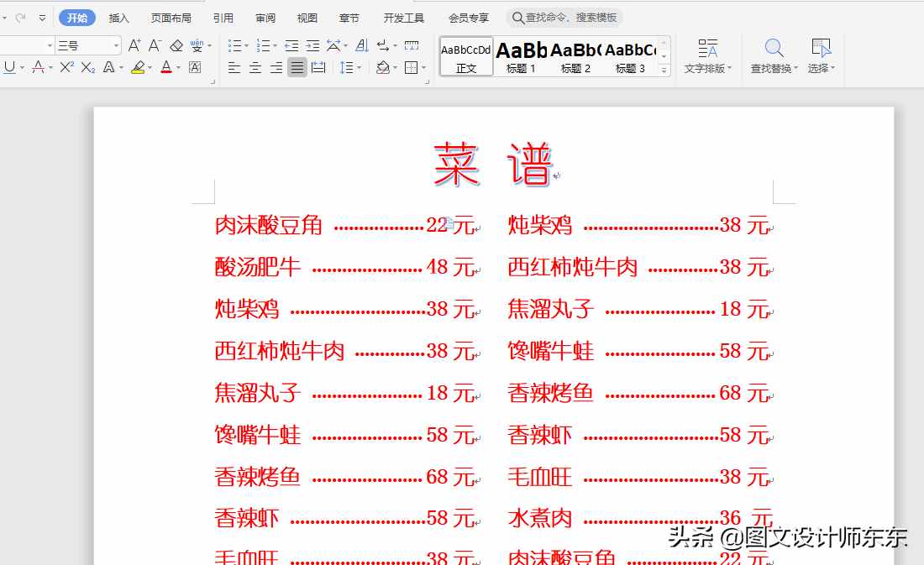
Task: Apply the 标题 3 style
Action: [630, 57]
